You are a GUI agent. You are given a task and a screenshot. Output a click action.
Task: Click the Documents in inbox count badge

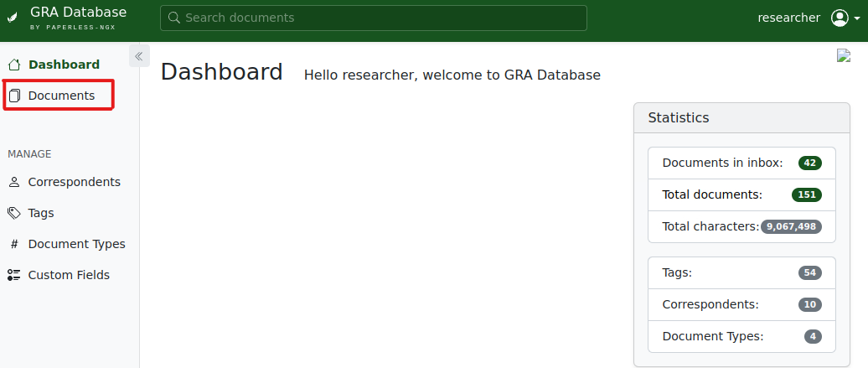809,163
